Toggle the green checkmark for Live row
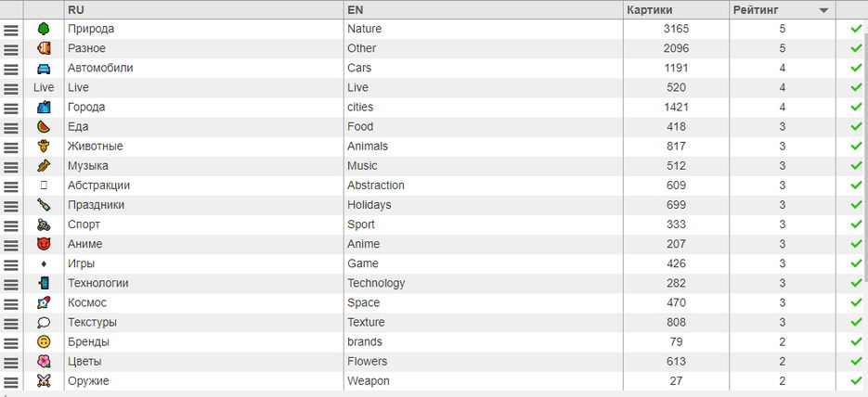868x397 pixels. click(x=855, y=87)
